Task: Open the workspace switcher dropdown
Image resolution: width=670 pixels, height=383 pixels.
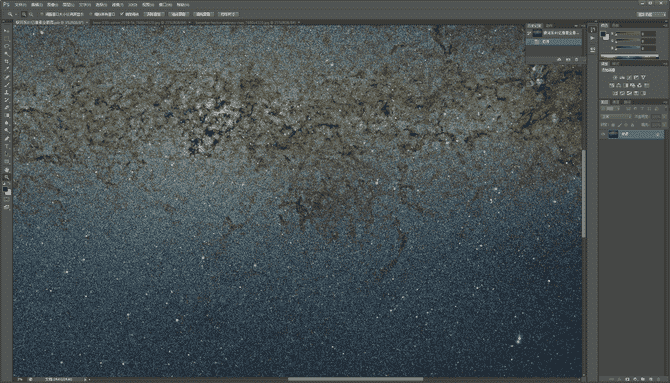Action: [651, 14]
